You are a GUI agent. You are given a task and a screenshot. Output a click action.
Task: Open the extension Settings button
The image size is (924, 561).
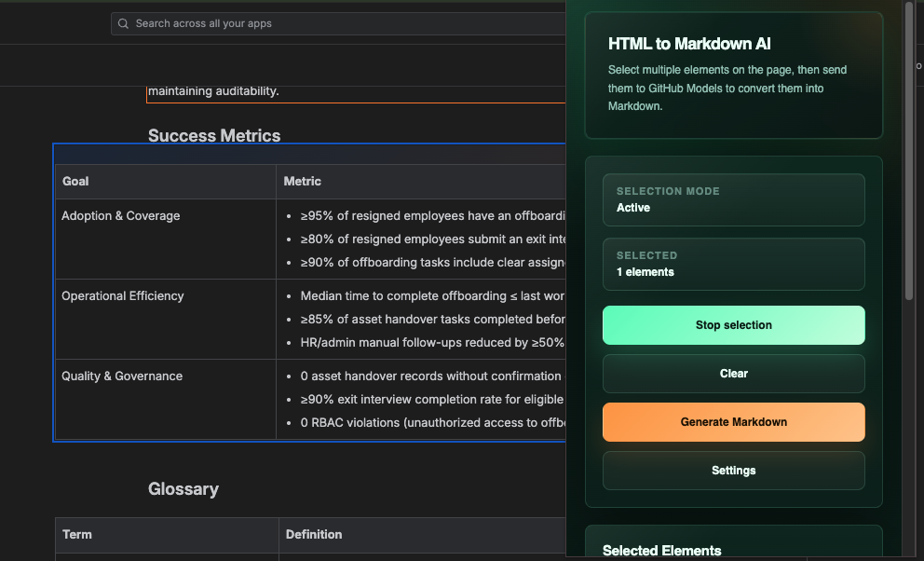click(x=734, y=471)
